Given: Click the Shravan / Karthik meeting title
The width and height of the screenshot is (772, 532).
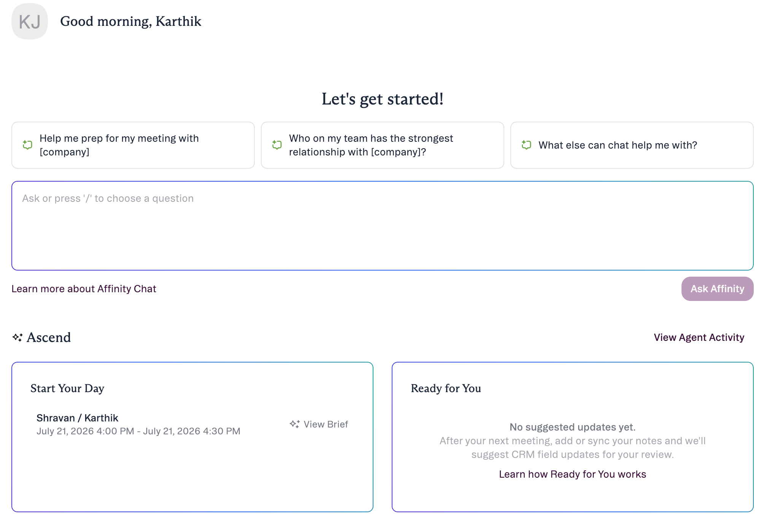Looking at the screenshot, I should pos(77,418).
